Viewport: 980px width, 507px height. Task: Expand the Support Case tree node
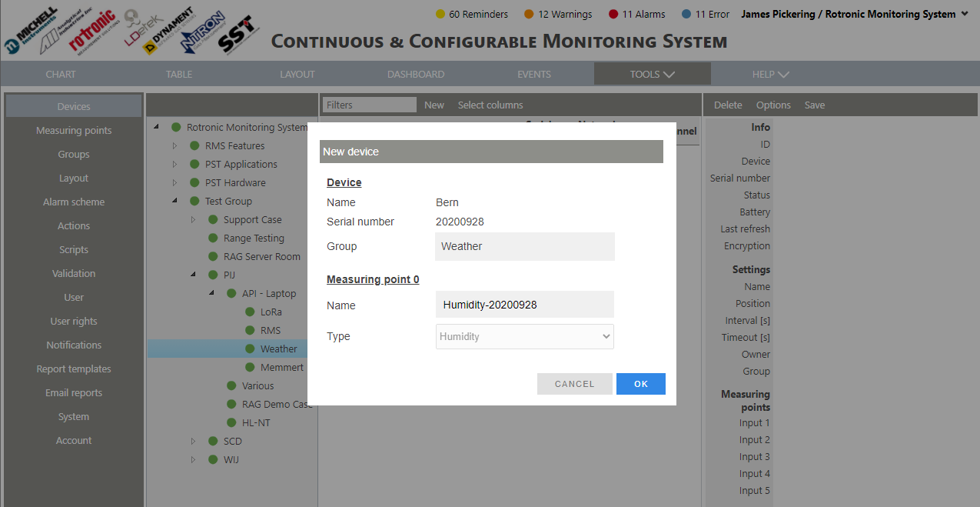coord(193,219)
